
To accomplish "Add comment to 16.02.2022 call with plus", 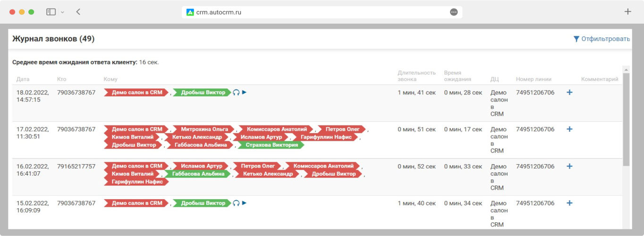I will coord(569,166).
